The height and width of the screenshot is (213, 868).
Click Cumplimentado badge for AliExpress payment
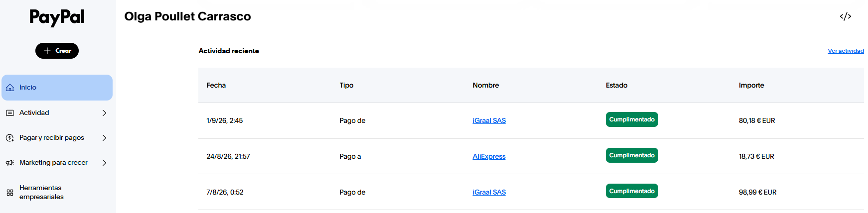(x=632, y=155)
